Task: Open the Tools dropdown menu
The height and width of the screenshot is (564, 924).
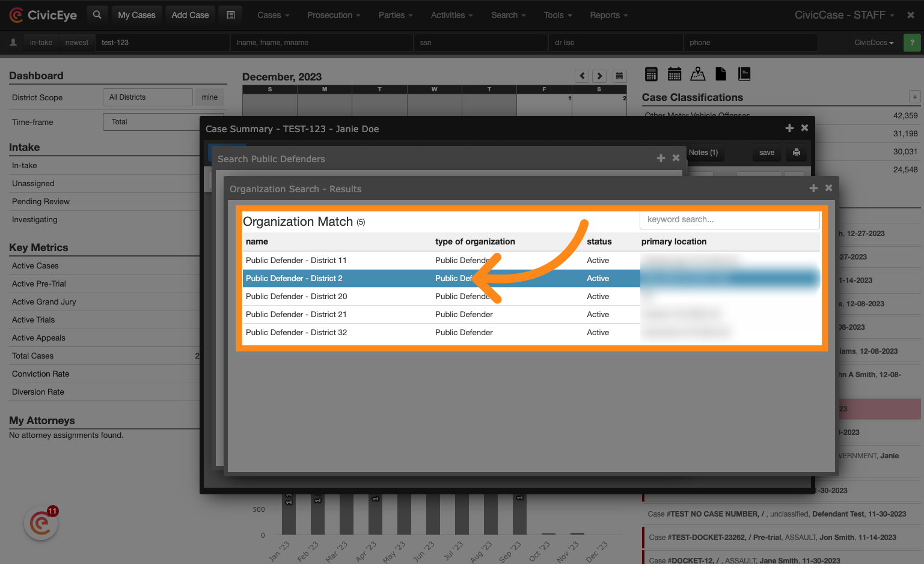Action: (558, 15)
